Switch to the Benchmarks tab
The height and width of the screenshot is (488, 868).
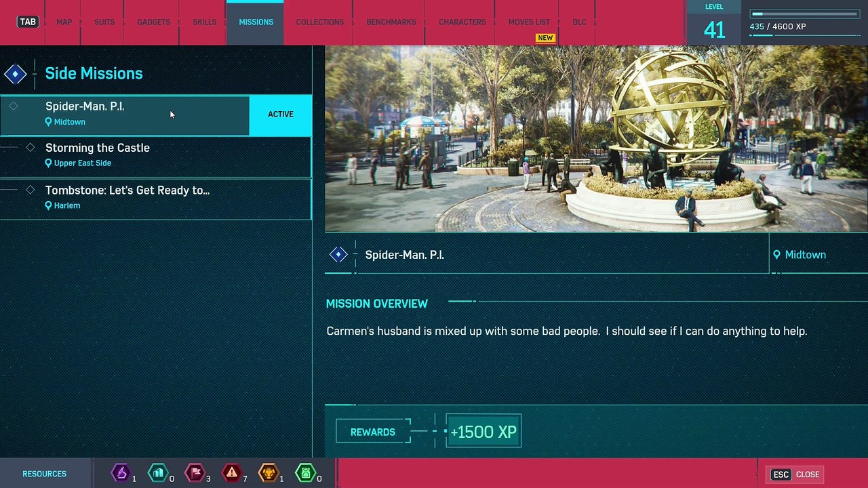391,22
